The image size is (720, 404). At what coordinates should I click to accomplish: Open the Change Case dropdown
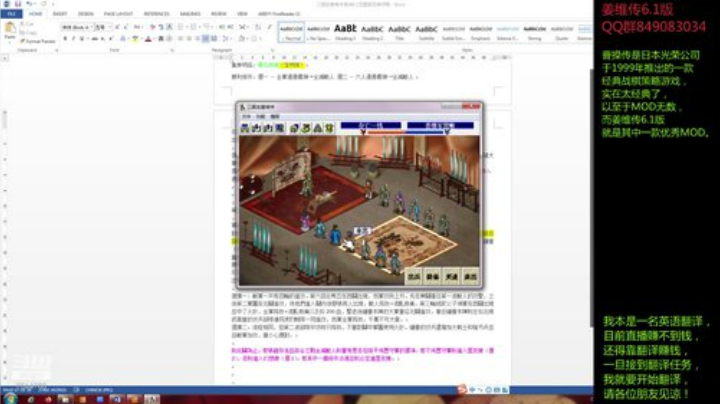pyautogui.click(x=138, y=28)
